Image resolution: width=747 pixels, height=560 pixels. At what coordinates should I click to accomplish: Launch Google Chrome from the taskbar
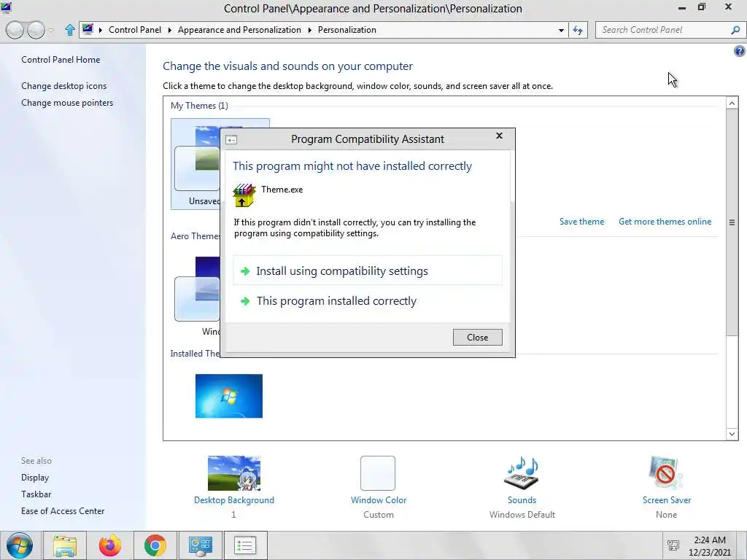coord(155,545)
